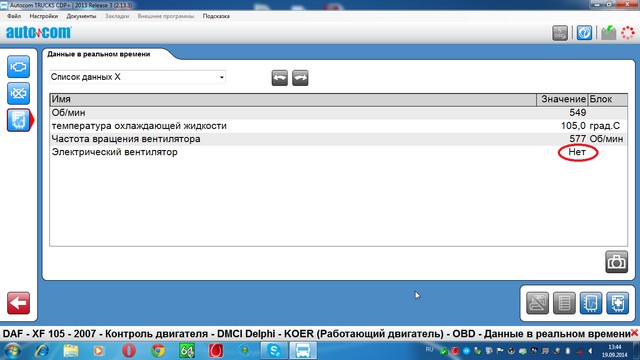The width and height of the screenshot is (640, 360).
Task: Click the RU language indicator
Action: pos(429,349)
